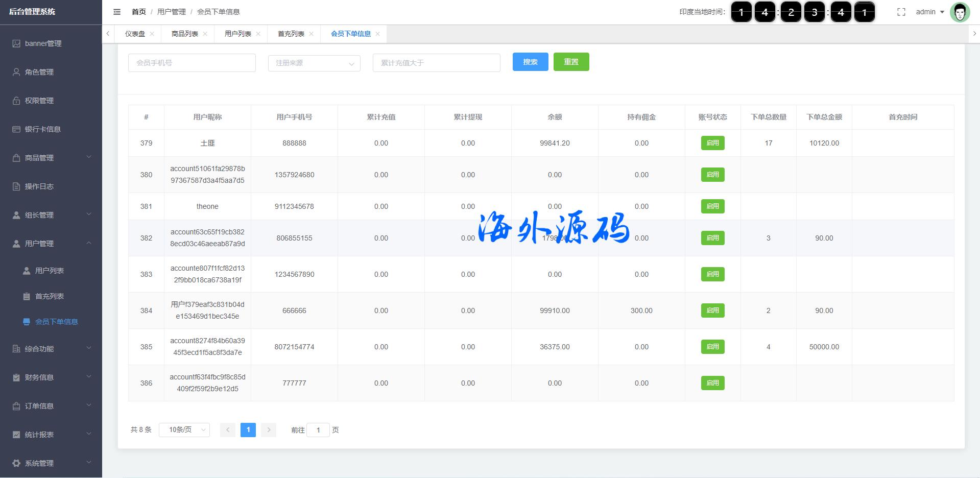Image resolution: width=980 pixels, height=478 pixels.
Task: Toggle 启用 status for user 土匪
Action: click(712, 143)
